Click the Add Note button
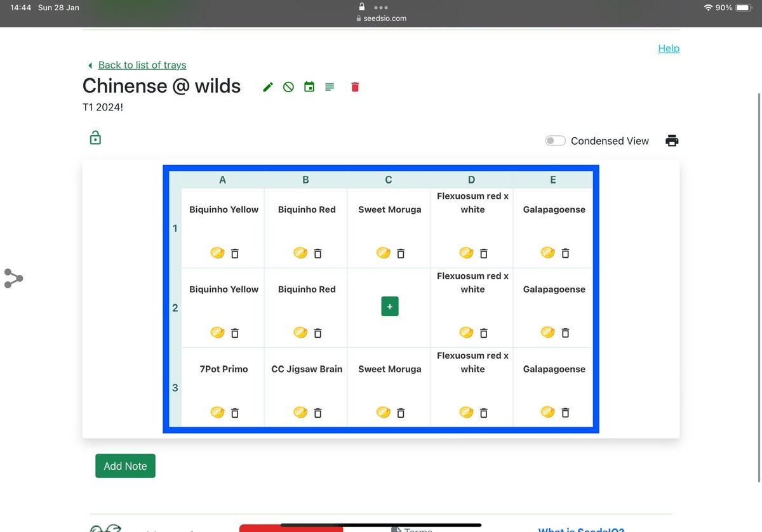Screen dimensions: 762x532 [x=125, y=466]
